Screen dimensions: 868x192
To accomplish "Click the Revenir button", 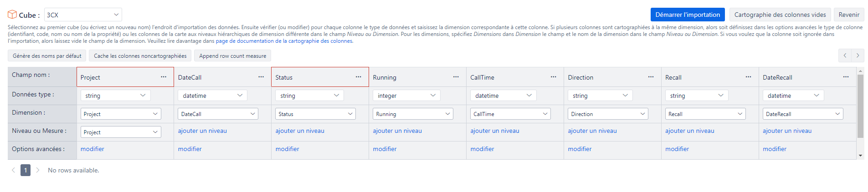I will click(849, 15).
